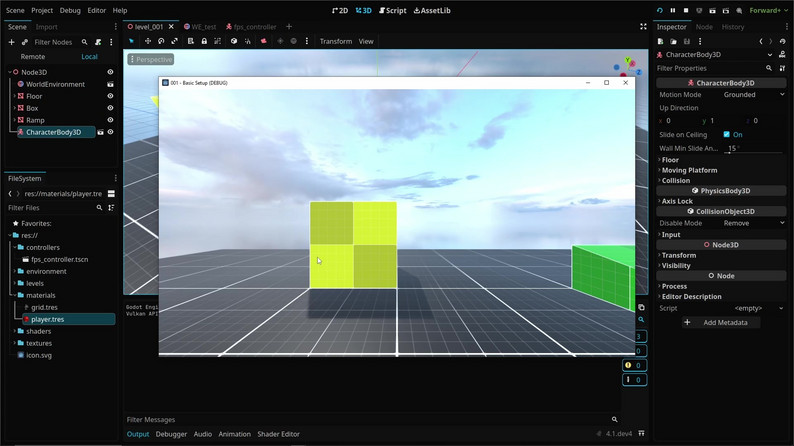Stop the running project
The height and width of the screenshot is (446, 794).
(686, 10)
